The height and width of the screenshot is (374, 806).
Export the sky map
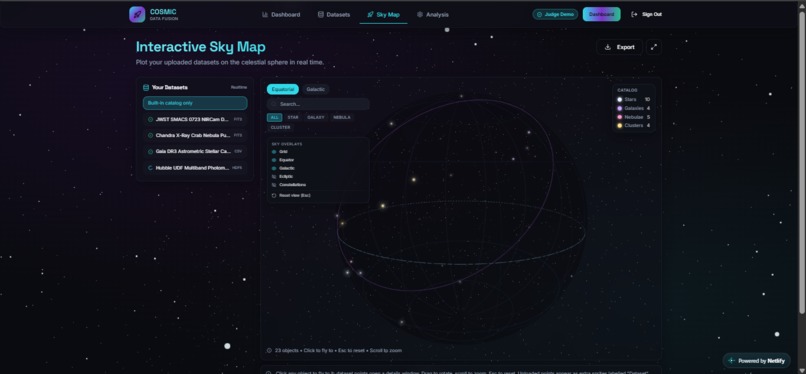619,47
